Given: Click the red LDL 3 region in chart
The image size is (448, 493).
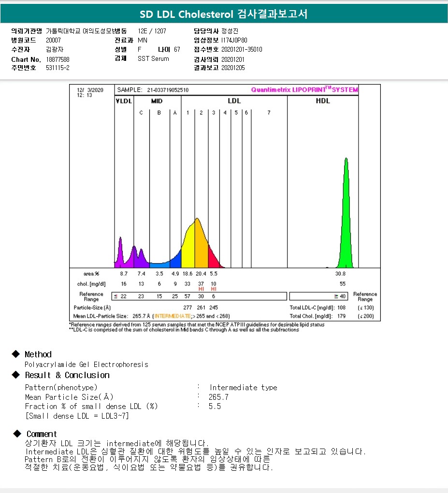Looking at the screenshot, I should [x=213, y=257].
